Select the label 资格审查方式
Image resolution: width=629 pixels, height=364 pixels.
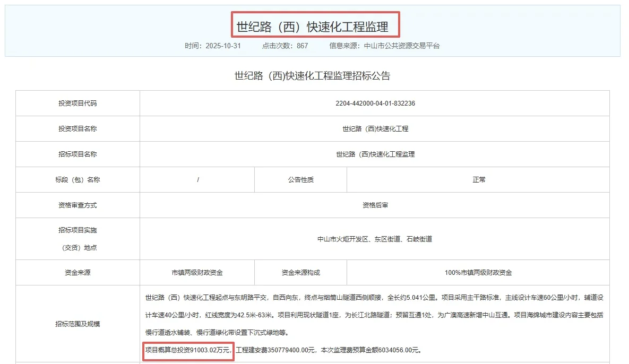pyautogui.click(x=78, y=205)
